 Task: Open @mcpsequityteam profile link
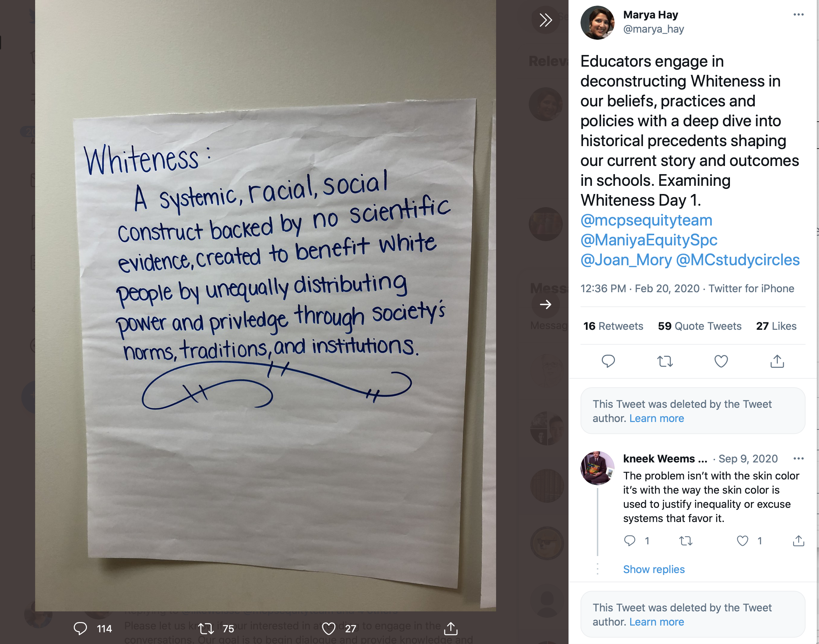click(646, 220)
